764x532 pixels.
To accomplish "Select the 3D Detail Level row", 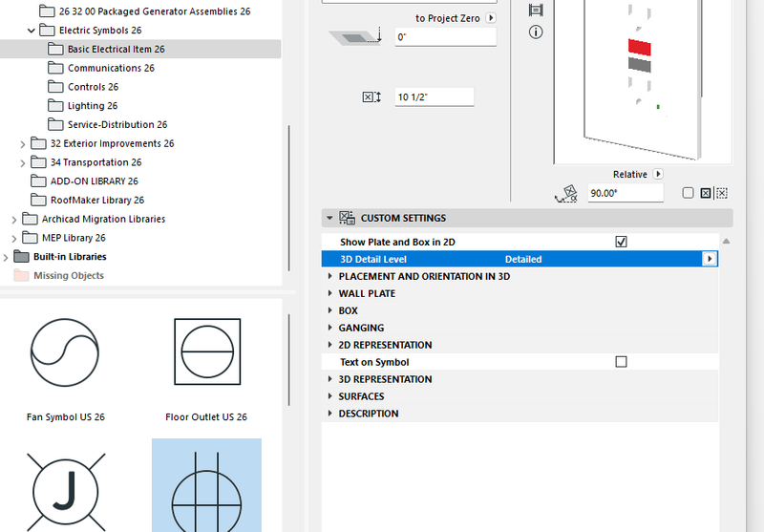I will [520, 259].
